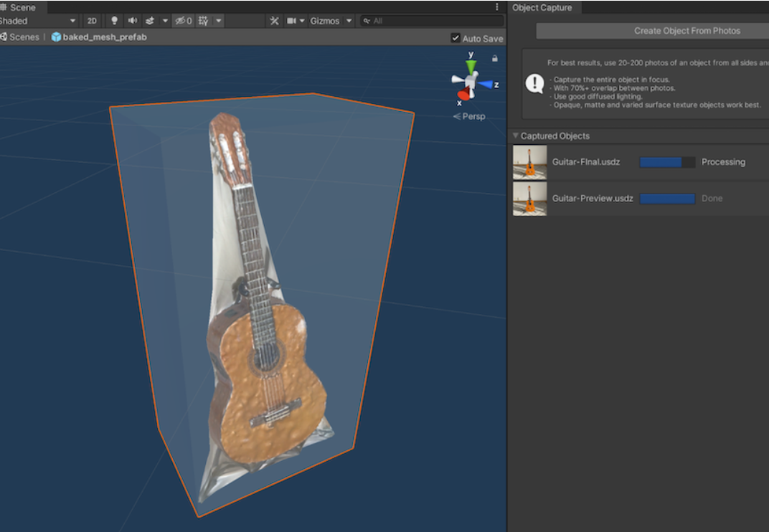Click the green Y-axis cone on gizmo
Image resolution: width=769 pixels, height=532 pixels.
pyautogui.click(x=471, y=67)
